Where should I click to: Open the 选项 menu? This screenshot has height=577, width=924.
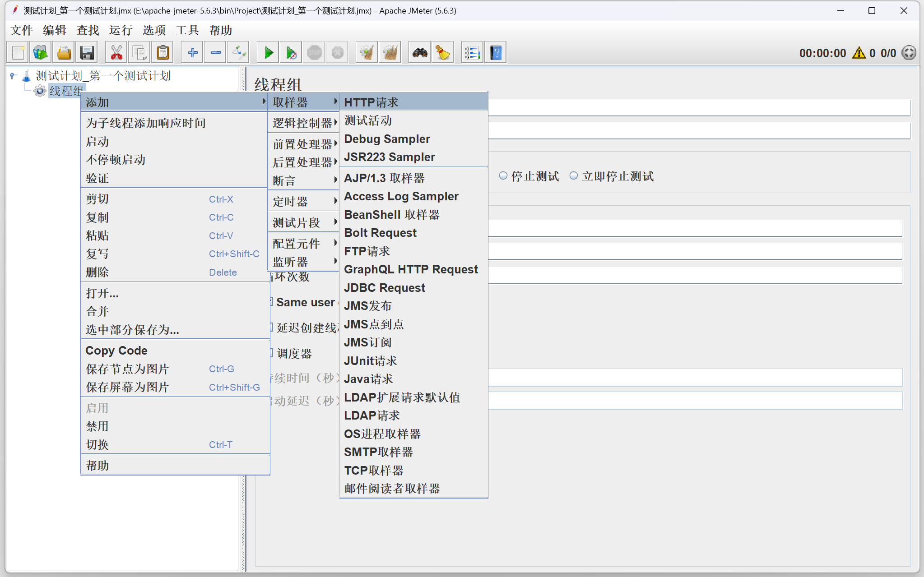[154, 30]
